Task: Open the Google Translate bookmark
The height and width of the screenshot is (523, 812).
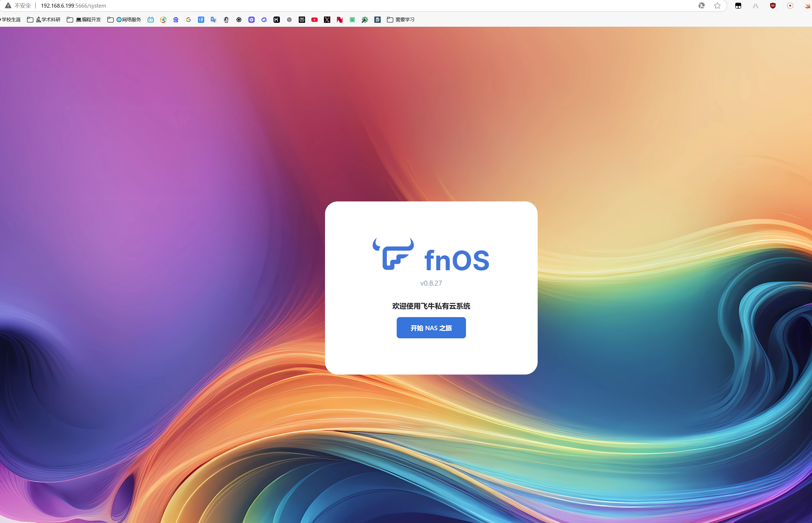Action: [x=213, y=20]
